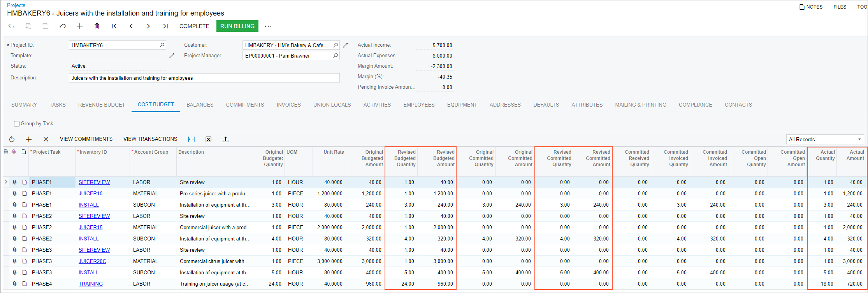Click the upload icon in grid toolbar
Viewport: 868px width, 293px height.
click(225, 139)
